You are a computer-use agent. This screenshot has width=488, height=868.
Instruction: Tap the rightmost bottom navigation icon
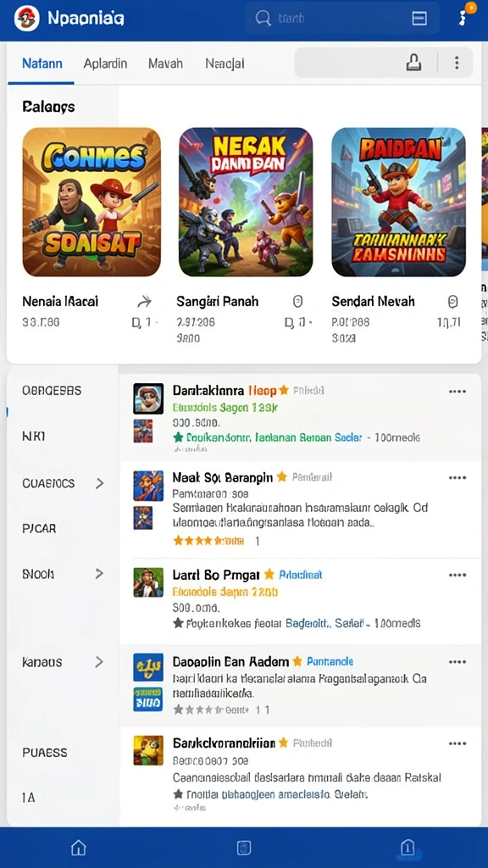point(408,847)
